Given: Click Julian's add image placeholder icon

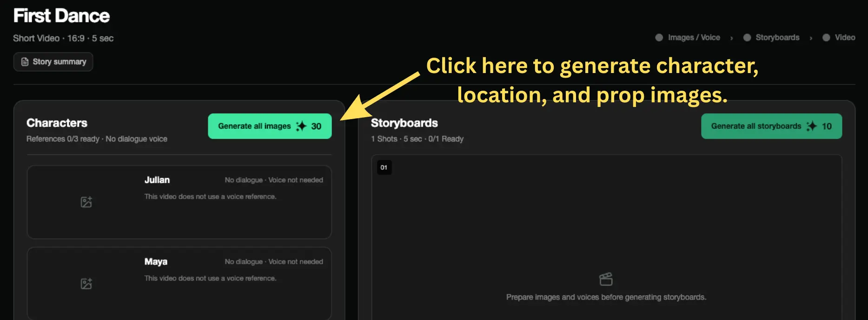Looking at the screenshot, I should [x=86, y=202].
